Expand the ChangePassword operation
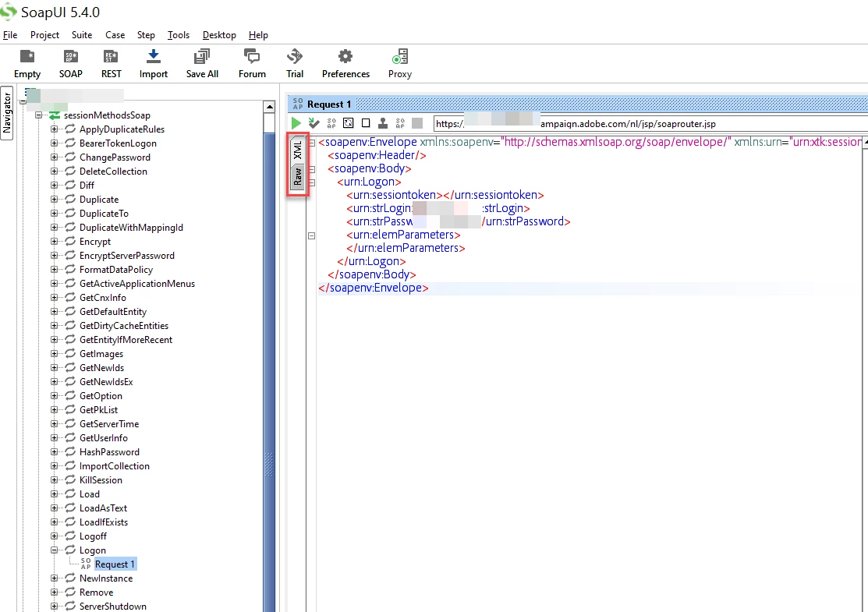 pos(55,157)
